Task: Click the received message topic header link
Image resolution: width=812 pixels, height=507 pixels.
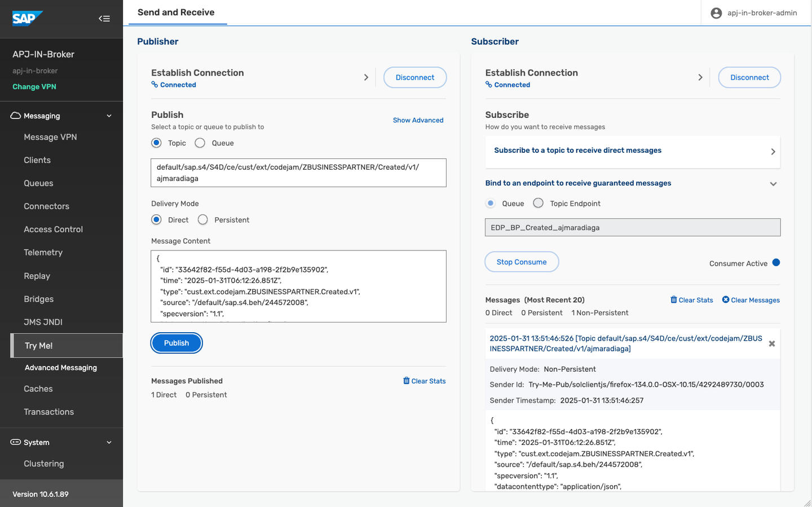Action: coord(626,343)
